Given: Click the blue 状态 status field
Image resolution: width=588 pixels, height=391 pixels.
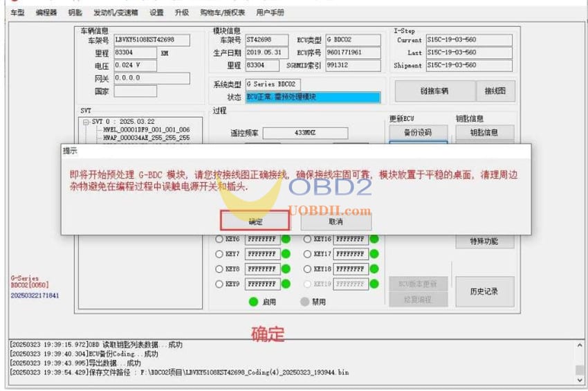Looking at the screenshot, I should [x=313, y=97].
